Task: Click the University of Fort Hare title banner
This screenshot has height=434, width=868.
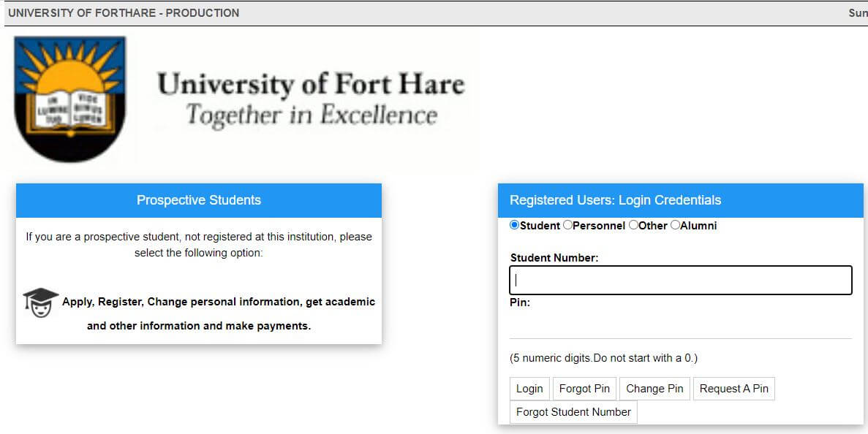Action: click(311, 99)
